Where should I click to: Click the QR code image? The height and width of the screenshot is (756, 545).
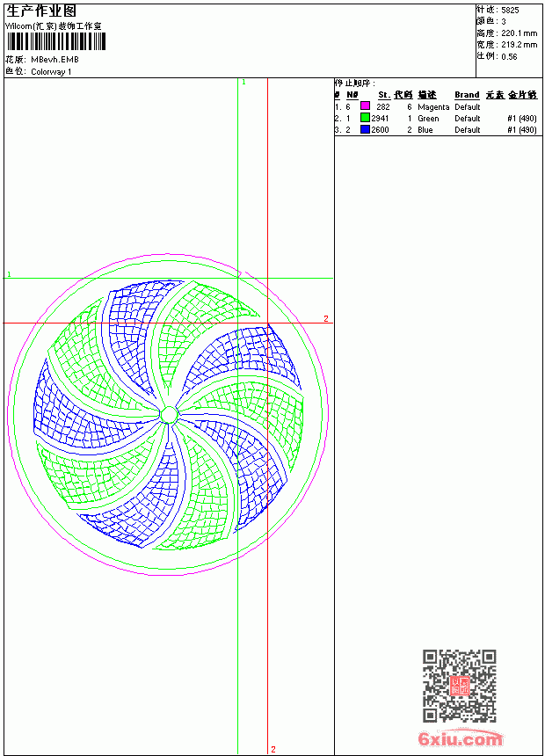click(459, 686)
